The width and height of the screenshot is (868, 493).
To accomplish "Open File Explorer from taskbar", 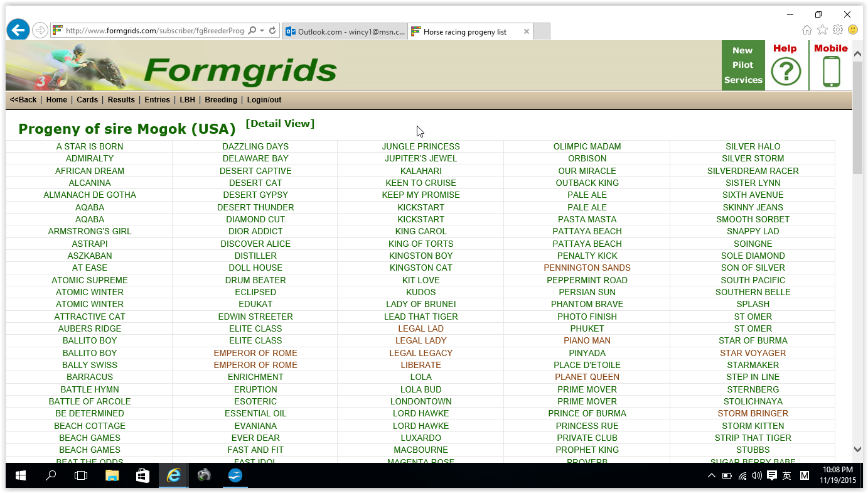I will tap(112, 476).
